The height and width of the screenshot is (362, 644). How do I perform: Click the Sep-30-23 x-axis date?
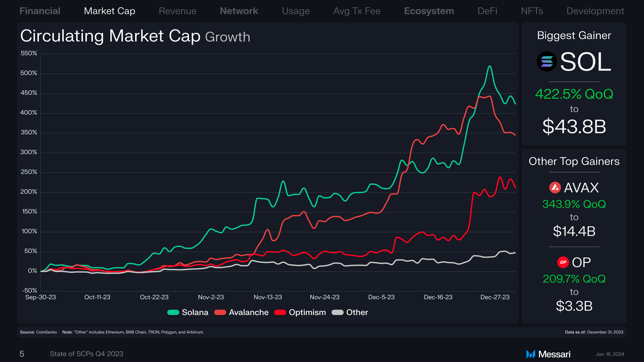pyautogui.click(x=41, y=297)
